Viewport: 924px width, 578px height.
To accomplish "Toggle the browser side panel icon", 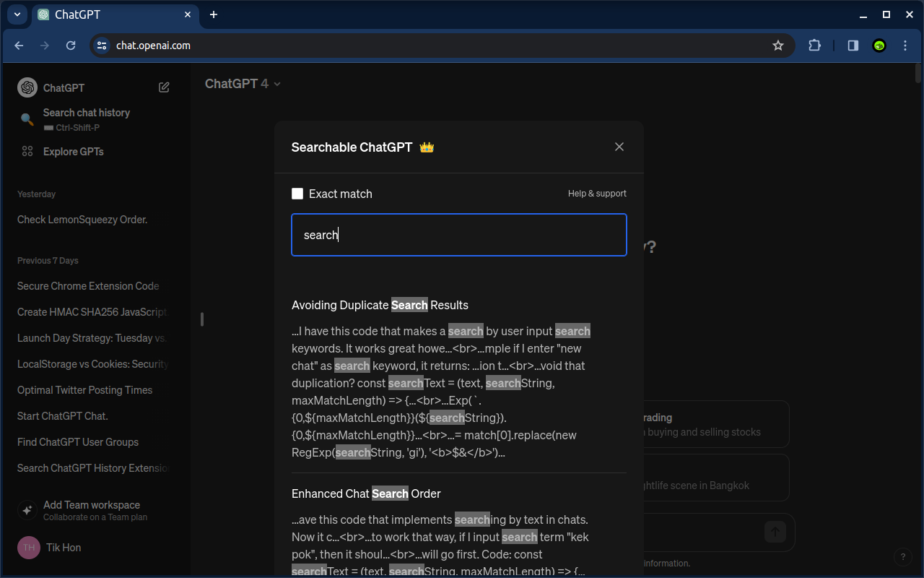I will coord(853,46).
